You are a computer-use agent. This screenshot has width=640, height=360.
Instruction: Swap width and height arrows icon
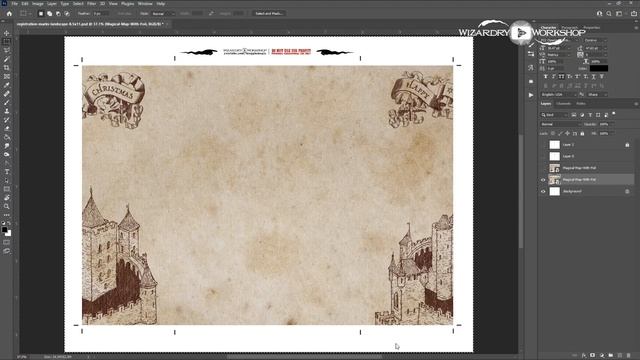(x=211, y=13)
